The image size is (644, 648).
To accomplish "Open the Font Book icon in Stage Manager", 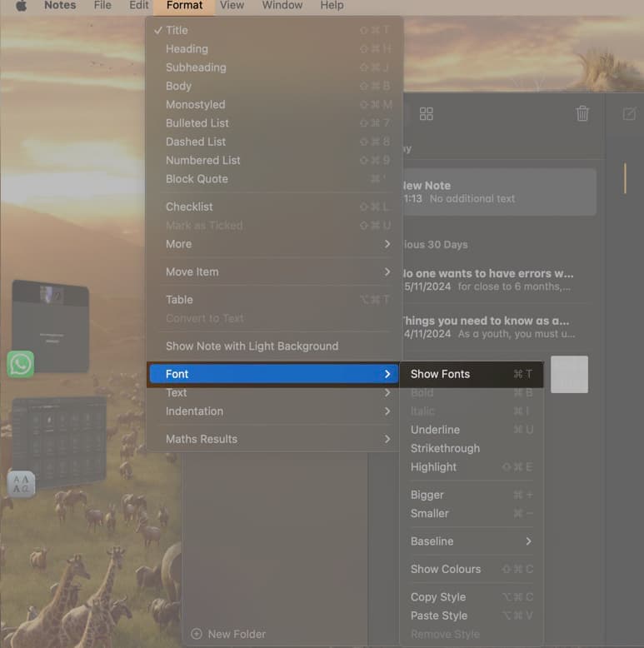I will (21, 484).
